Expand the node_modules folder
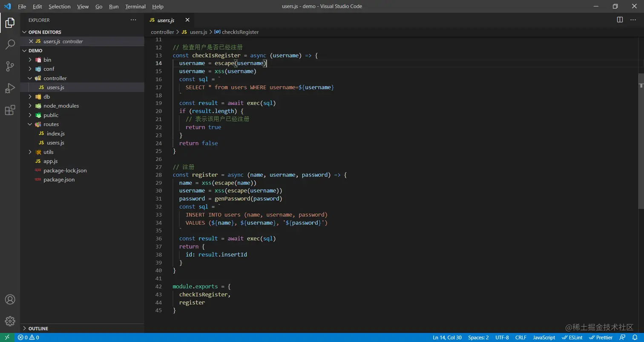644x342 pixels. click(x=61, y=106)
